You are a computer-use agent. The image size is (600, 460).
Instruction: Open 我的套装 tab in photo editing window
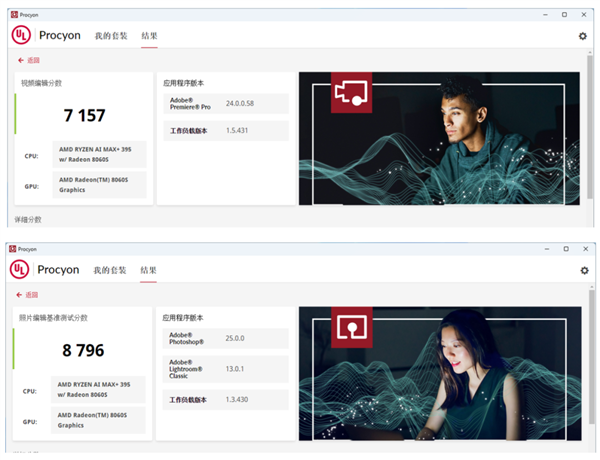[109, 270]
